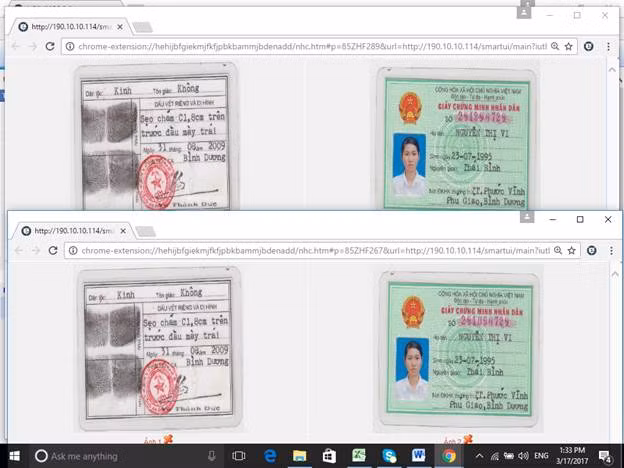Open the Chrome three-dot menu in lower window

click(x=612, y=251)
